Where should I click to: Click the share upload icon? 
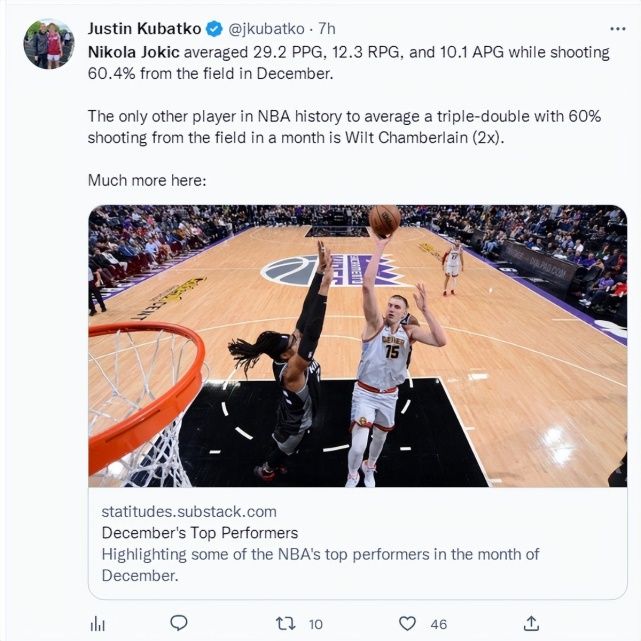[532, 623]
